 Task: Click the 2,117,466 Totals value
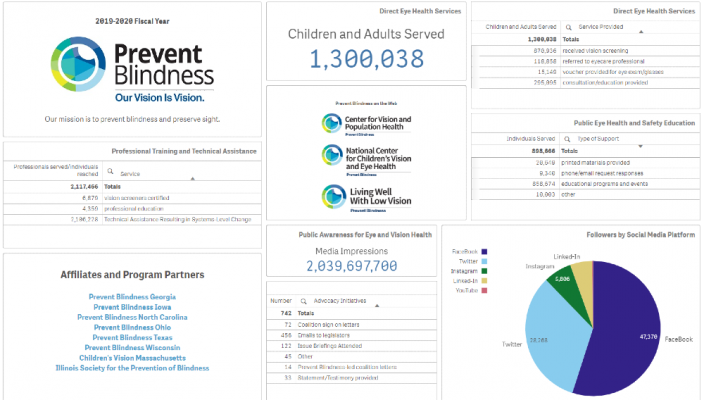84,187
